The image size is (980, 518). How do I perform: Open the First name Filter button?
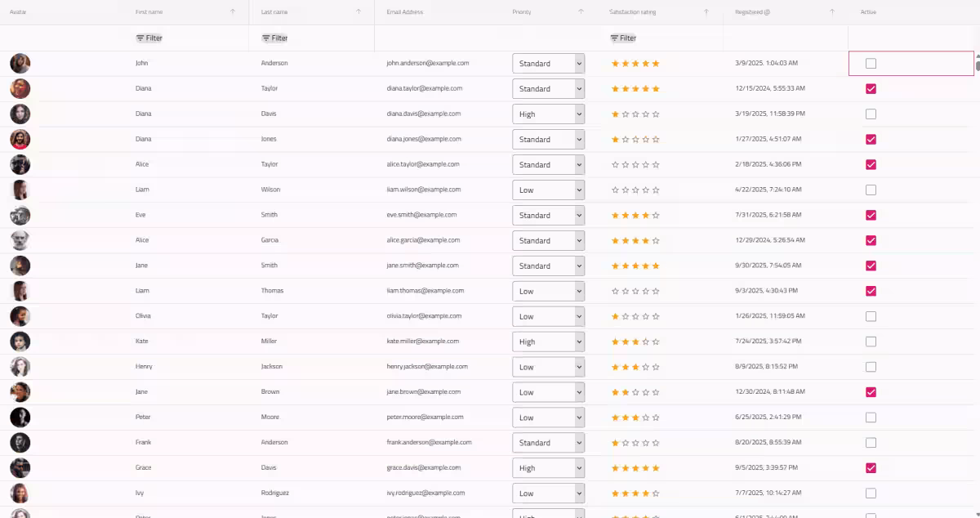(x=149, y=38)
